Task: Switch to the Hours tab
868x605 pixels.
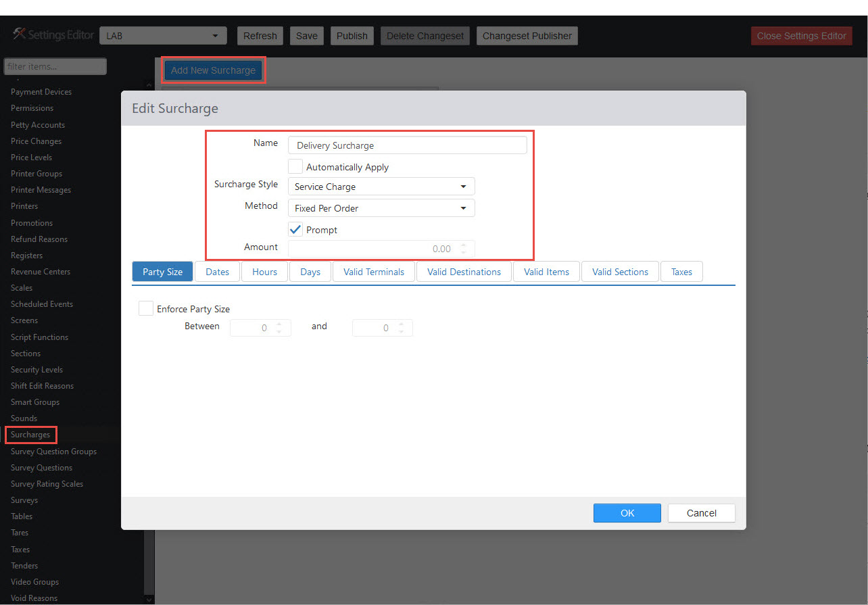Action: 265,272
